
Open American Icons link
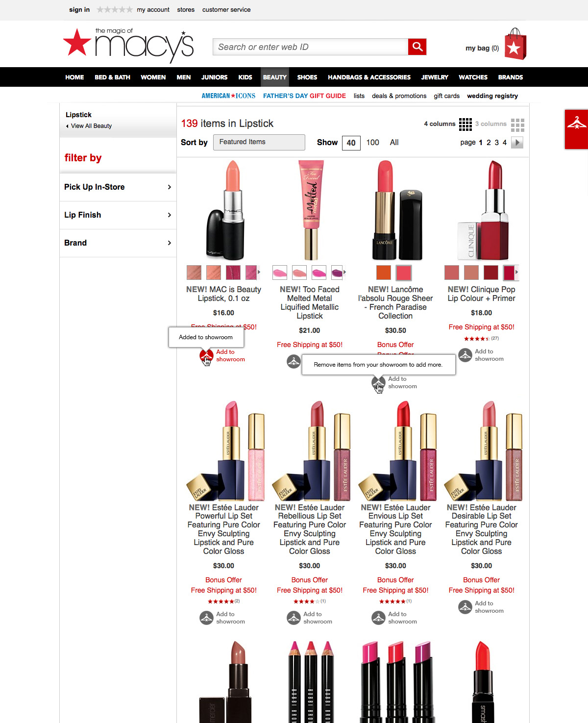tap(228, 96)
